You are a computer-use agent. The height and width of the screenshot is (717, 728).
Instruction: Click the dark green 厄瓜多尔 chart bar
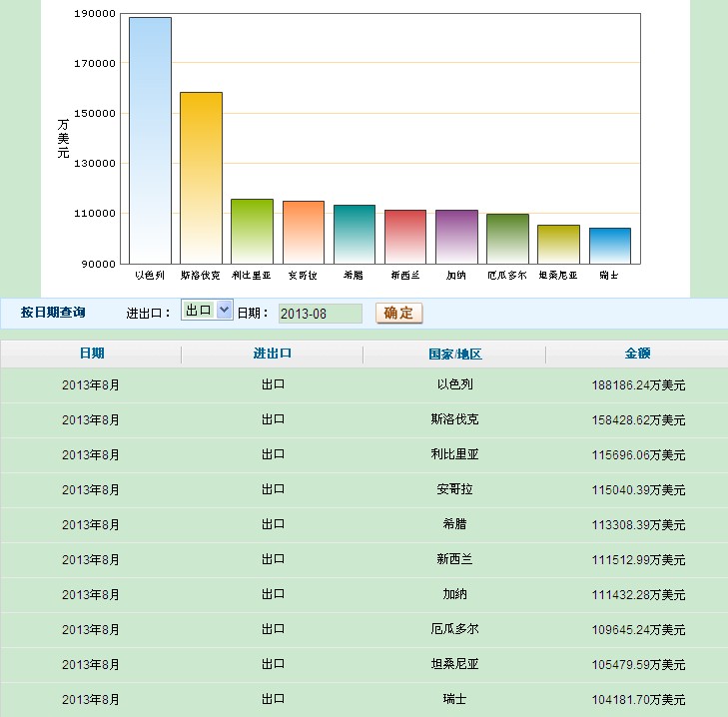[507, 239]
